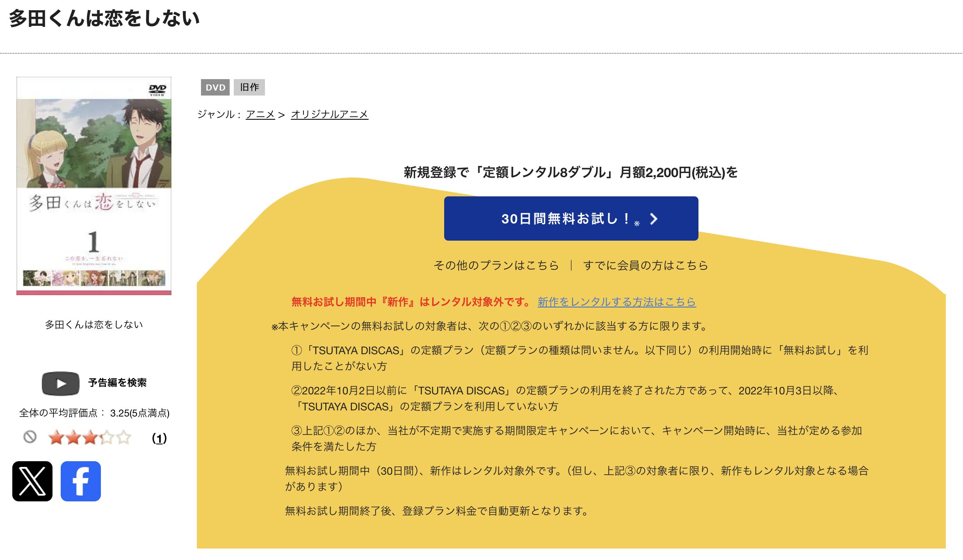Click the DVD format badge

click(x=215, y=87)
